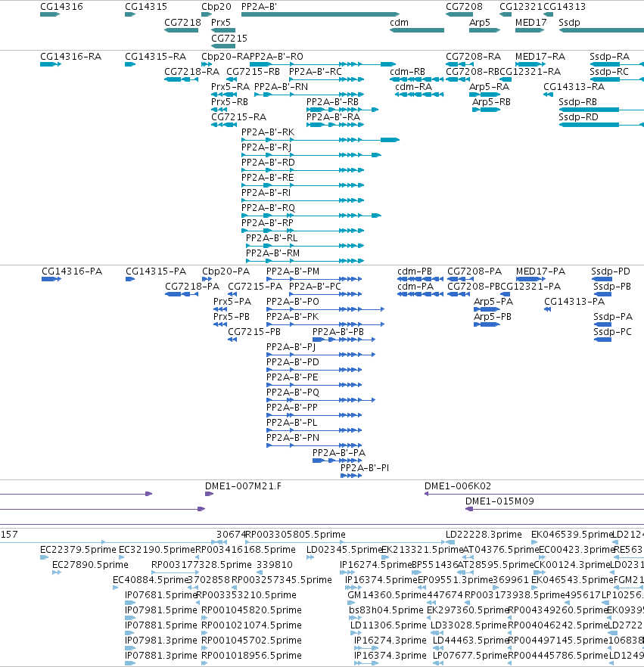Click BAC clone DME1-006K02 label
The image size is (644, 667).
(x=458, y=486)
